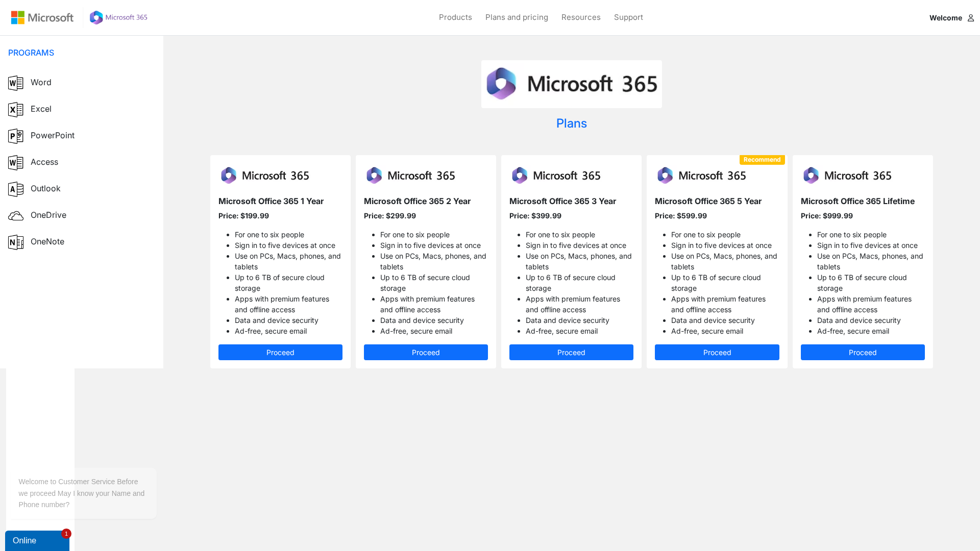
Task: Click the large Microsoft 365 banner logo
Action: (571, 84)
